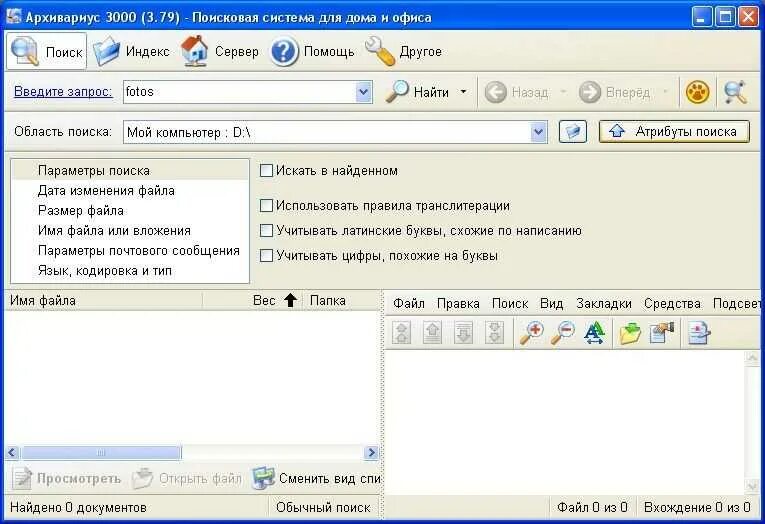Click the orange paw print icon

[697, 92]
